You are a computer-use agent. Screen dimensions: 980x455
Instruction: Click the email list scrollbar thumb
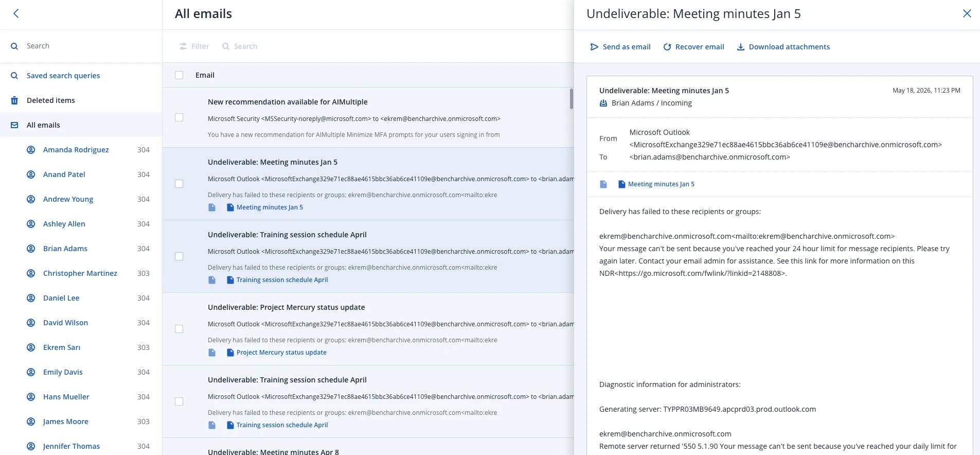pos(571,99)
